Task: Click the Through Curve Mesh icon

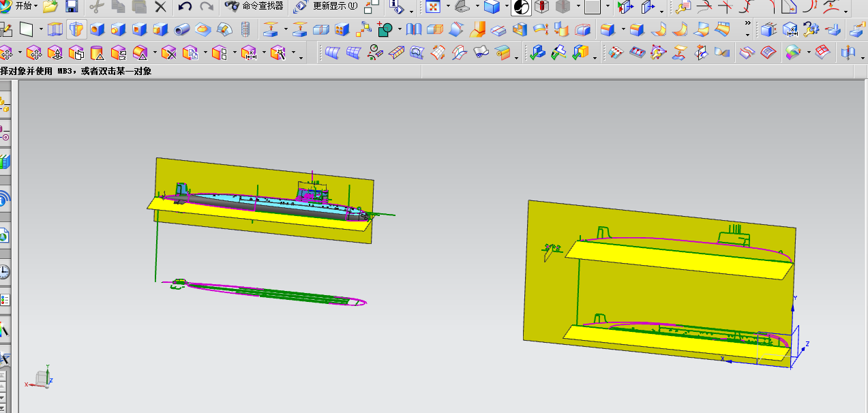Action: [353, 52]
